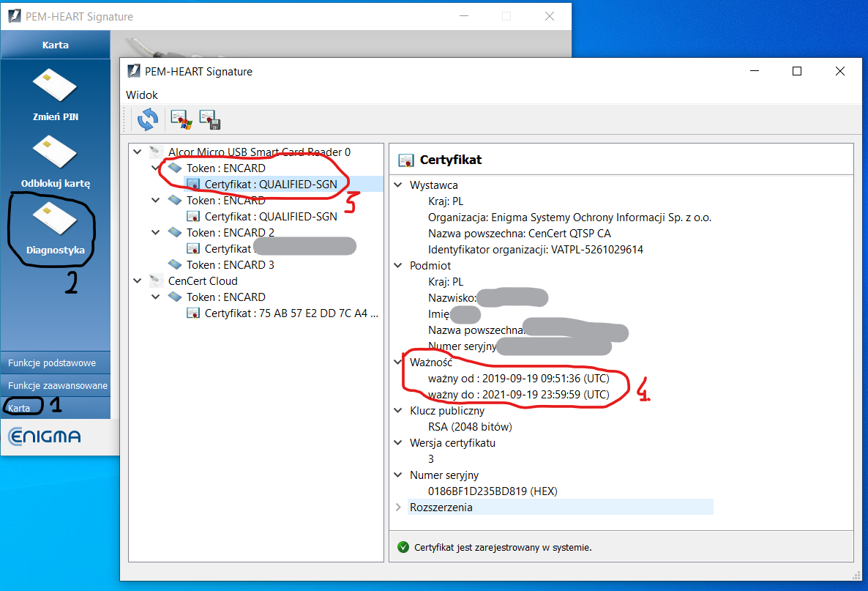Viewport: 868px width, 591px height.
Task: Select the 'ważny od : 2019-09-19' row
Action: pos(519,379)
